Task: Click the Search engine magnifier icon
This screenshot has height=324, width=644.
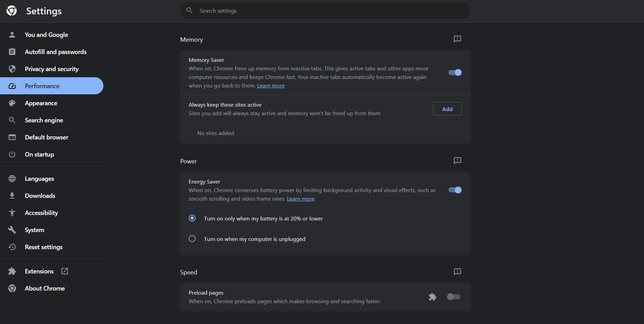Action: [x=12, y=120]
